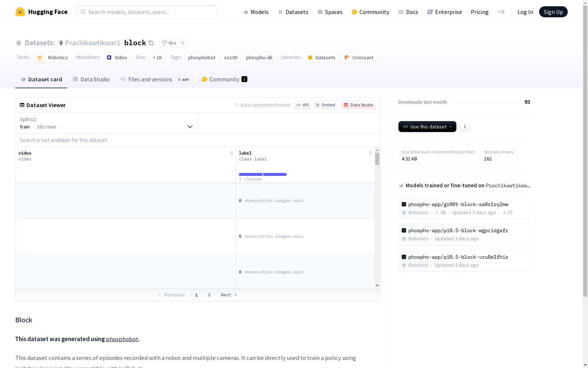Image resolution: width=588 pixels, height=368 pixels.
Task: Click the Robotics task tag
Action: (x=52, y=57)
